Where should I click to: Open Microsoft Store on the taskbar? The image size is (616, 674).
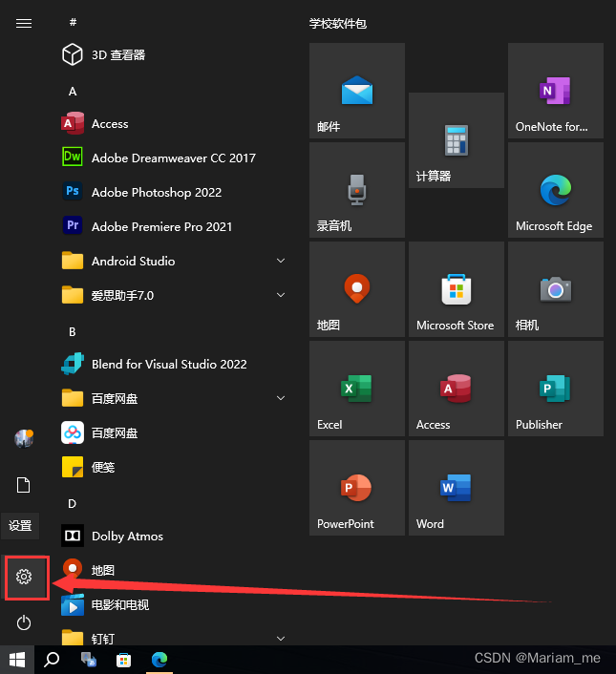123,660
